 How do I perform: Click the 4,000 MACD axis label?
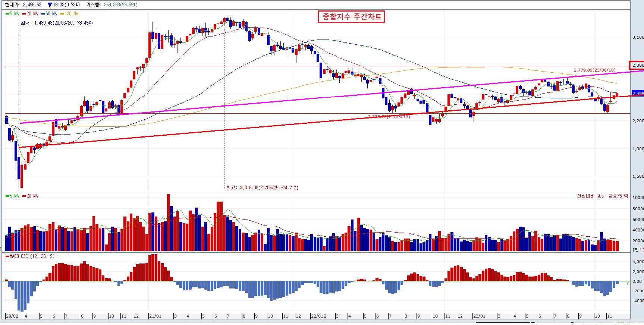638,262
